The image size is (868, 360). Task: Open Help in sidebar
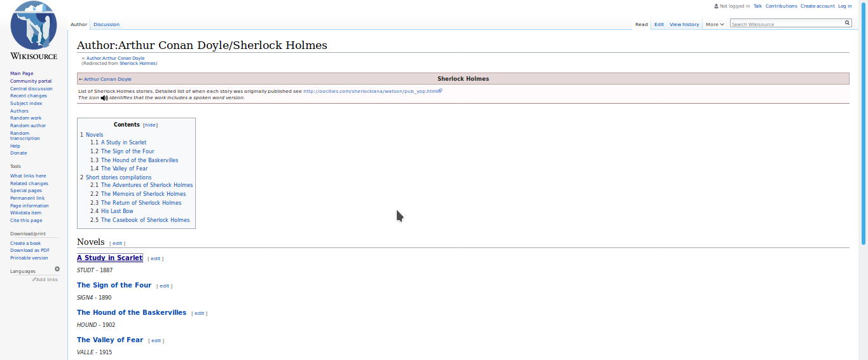tap(15, 146)
